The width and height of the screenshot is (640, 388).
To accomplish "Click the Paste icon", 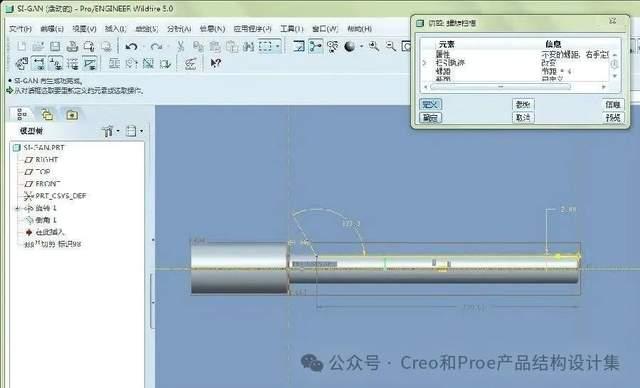I will [215, 46].
